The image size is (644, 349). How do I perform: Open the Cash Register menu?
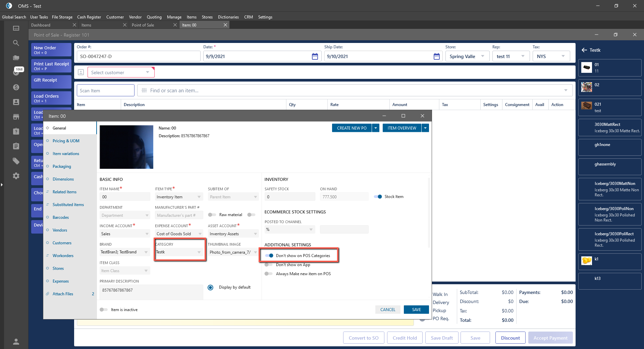[89, 17]
